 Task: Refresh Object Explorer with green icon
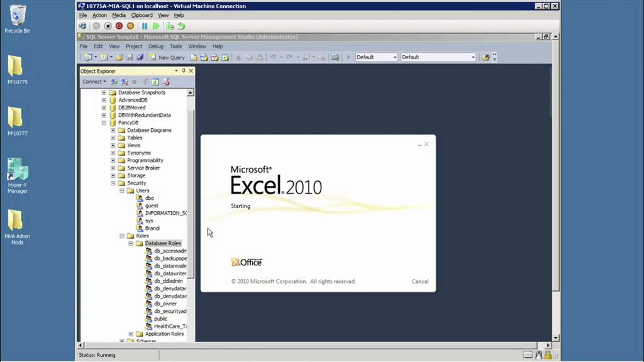coord(155,82)
